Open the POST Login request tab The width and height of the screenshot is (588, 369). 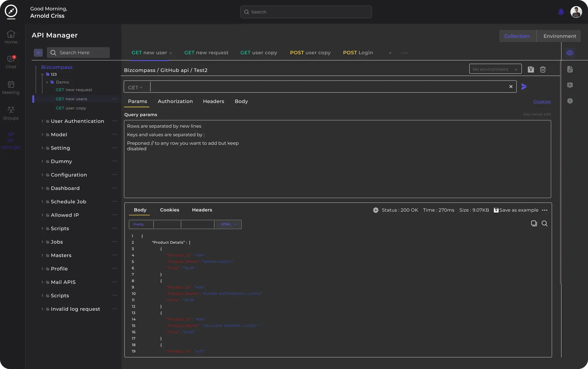[x=357, y=52]
